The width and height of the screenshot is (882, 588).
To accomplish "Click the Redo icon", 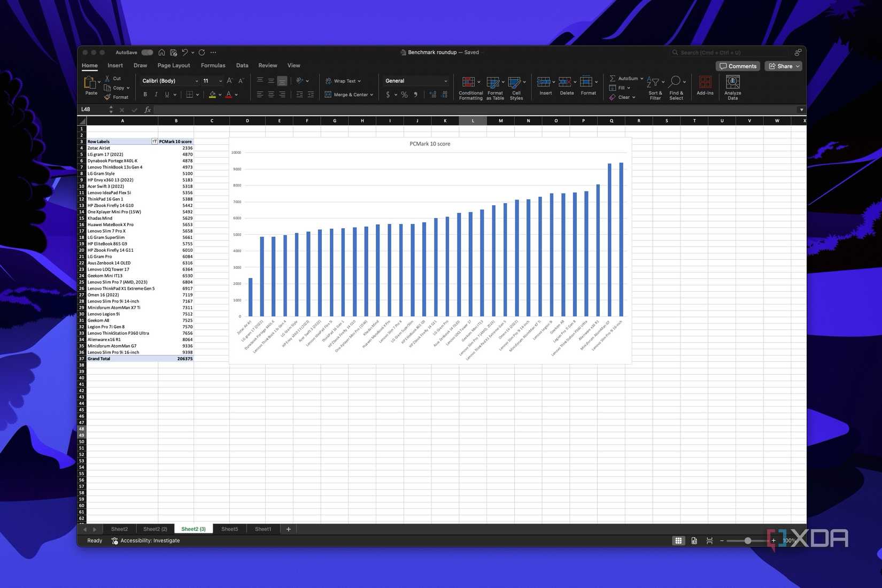I will 202,52.
